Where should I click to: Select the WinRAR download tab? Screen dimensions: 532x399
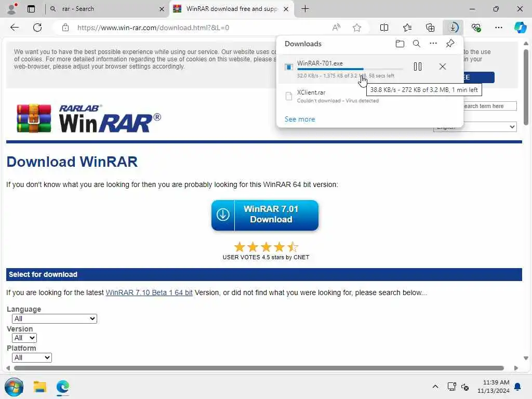point(231,9)
